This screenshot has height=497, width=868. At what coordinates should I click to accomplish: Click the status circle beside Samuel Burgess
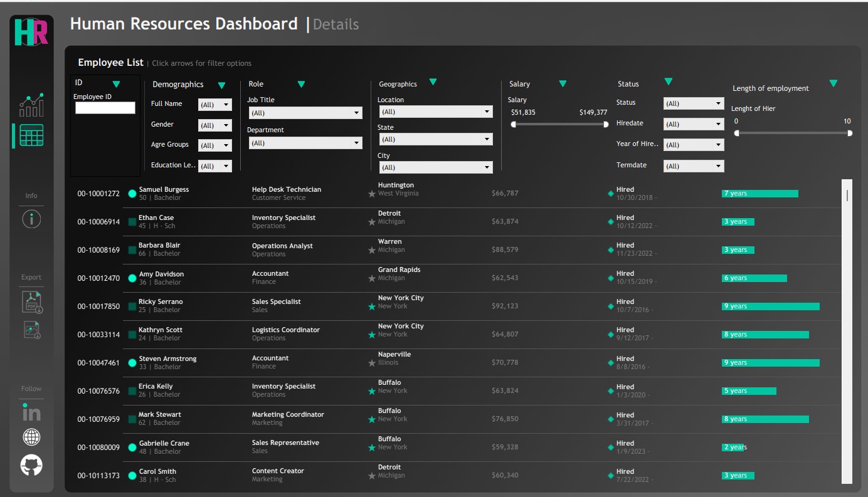132,194
